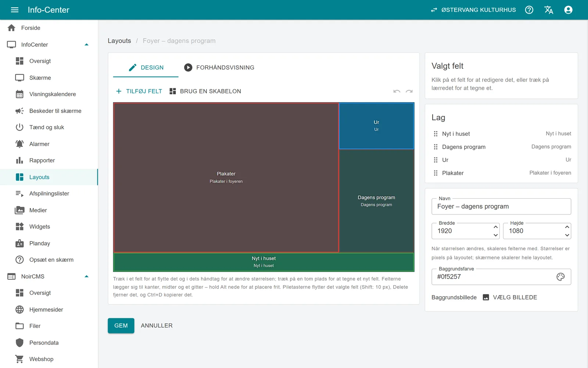Viewport: 588px width, 368px height.
Task: Go to Afspilningslister in sidebar
Action: (49, 194)
